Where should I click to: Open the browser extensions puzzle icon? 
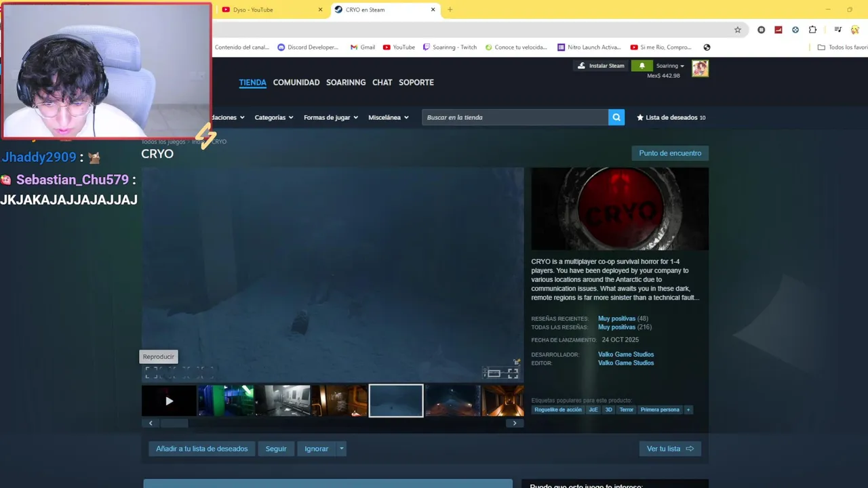click(x=812, y=30)
